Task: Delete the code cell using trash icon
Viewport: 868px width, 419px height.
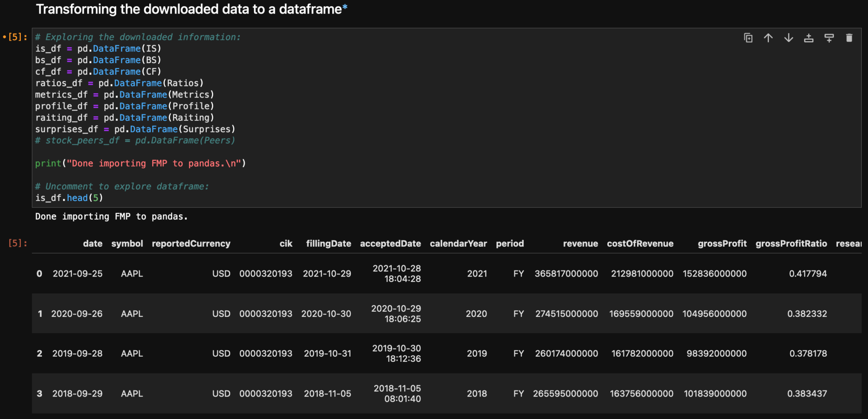Action: tap(849, 38)
